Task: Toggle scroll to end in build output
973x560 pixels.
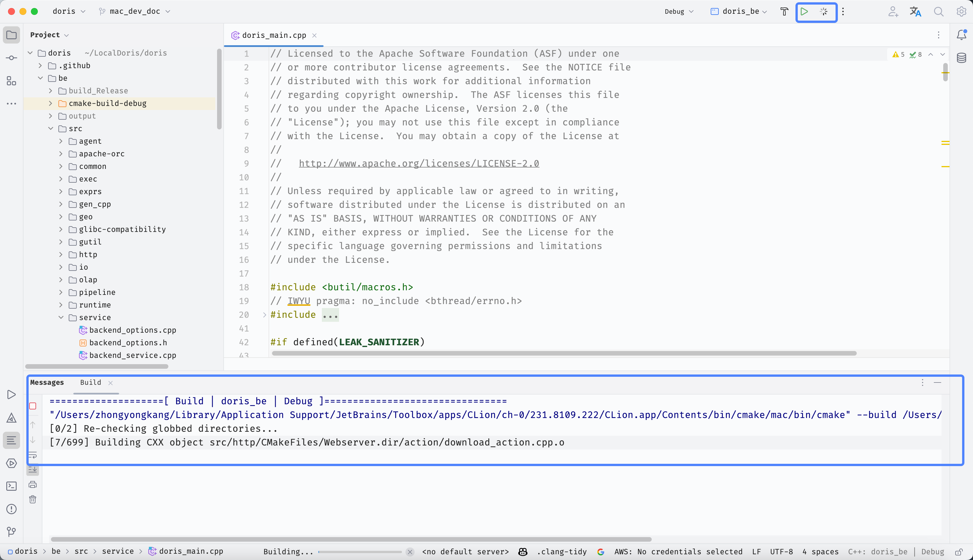Action: [33, 470]
